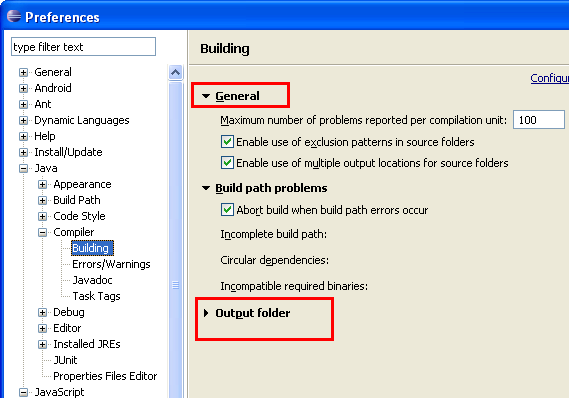
Task: Expand the Ant tree node
Action: coord(24,104)
